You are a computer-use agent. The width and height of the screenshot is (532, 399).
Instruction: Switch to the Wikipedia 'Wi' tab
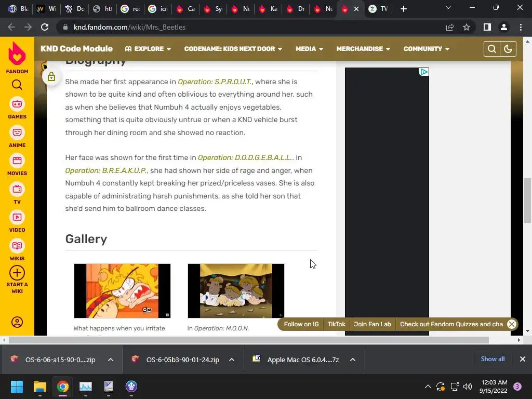[46, 9]
